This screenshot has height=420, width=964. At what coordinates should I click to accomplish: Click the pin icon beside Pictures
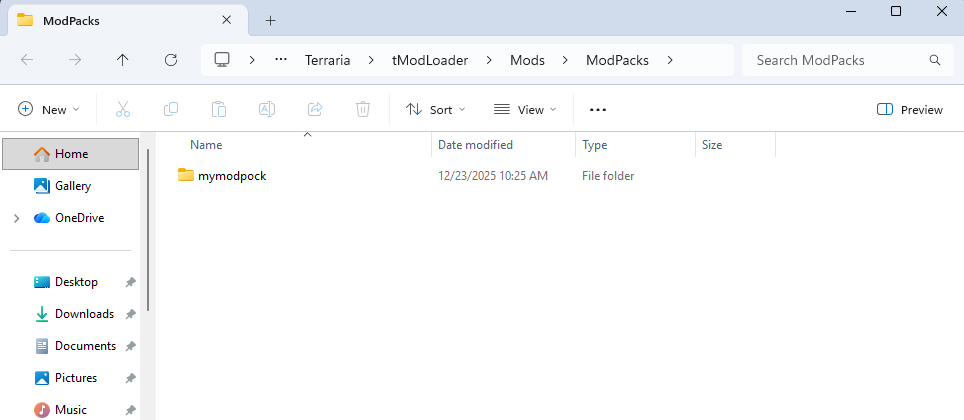[x=130, y=378]
